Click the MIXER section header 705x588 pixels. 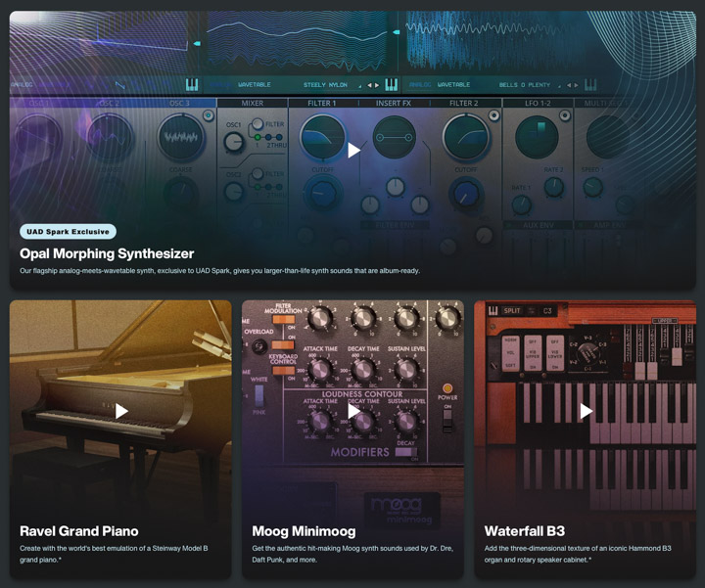(253, 103)
